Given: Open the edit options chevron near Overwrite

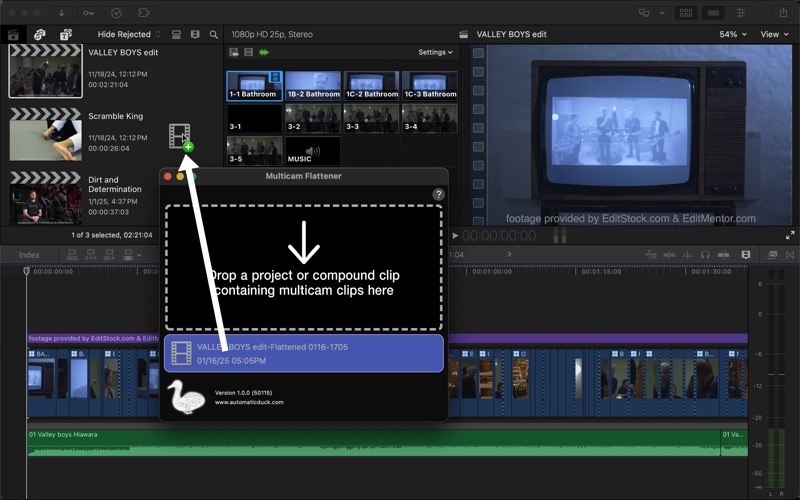Looking at the screenshot, I should [139, 255].
